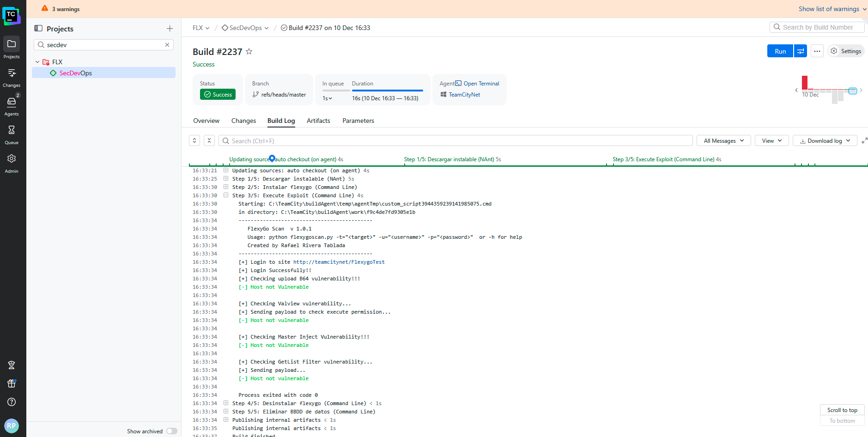Screen dimensions: 868x437
Task: Star build #2237 as favorite
Action: [249, 51]
